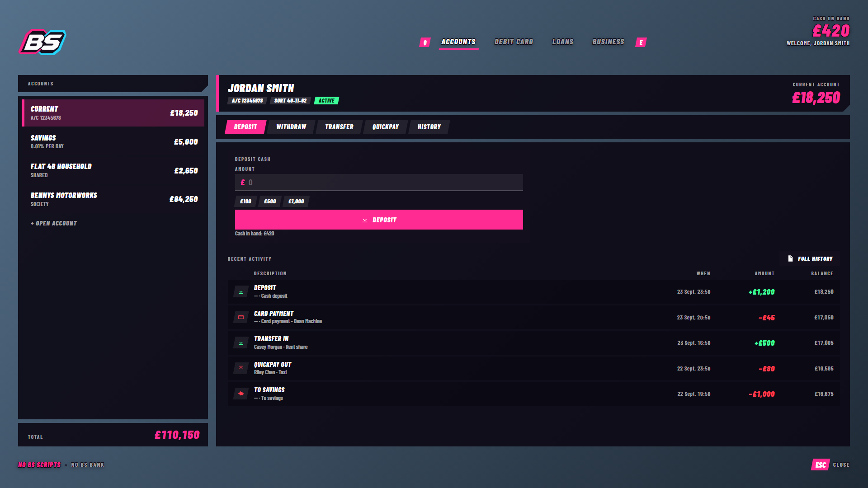Image resolution: width=868 pixels, height=488 pixels.
Task: Click the large pink Deposit button
Action: tap(379, 220)
